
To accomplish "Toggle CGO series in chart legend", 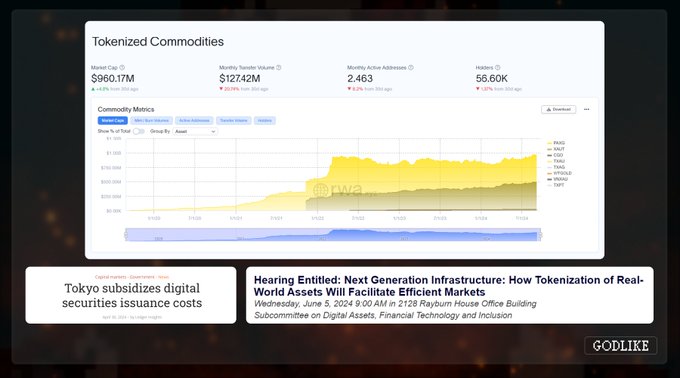I will point(555,155).
